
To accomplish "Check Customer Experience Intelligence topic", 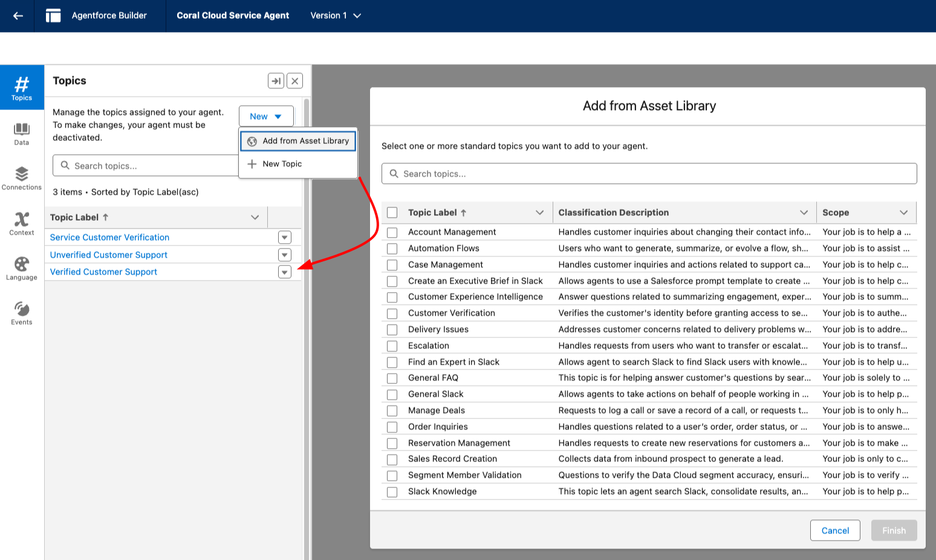I will [392, 297].
